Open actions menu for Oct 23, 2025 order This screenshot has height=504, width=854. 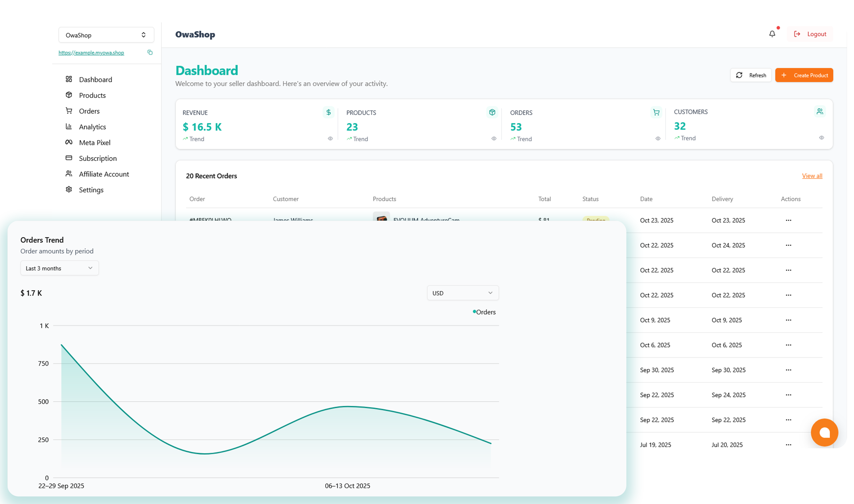(x=788, y=220)
